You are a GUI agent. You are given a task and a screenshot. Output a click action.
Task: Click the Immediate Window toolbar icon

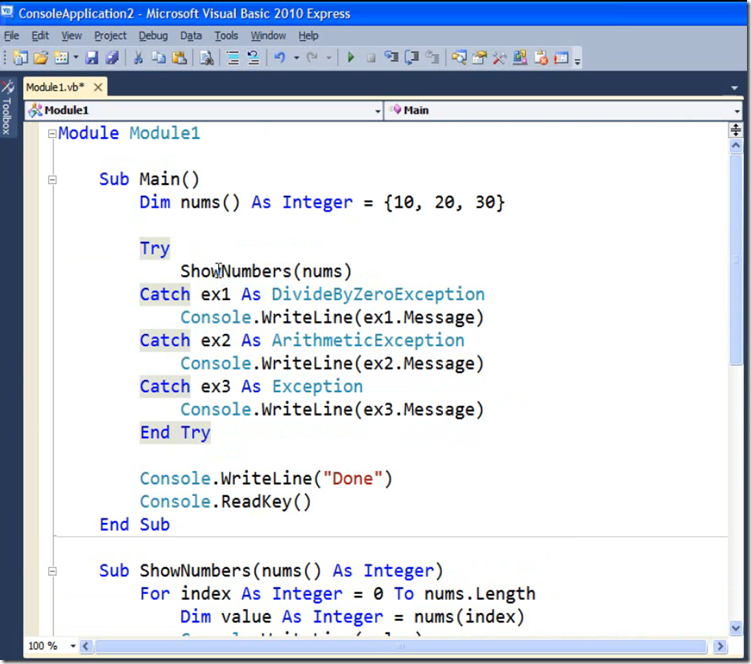[561, 58]
